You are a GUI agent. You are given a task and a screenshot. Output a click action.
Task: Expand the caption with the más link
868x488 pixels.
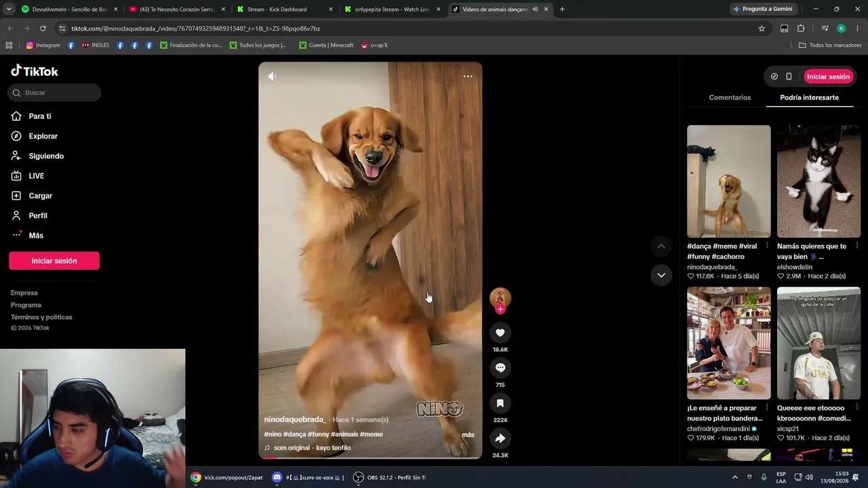[468, 434]
